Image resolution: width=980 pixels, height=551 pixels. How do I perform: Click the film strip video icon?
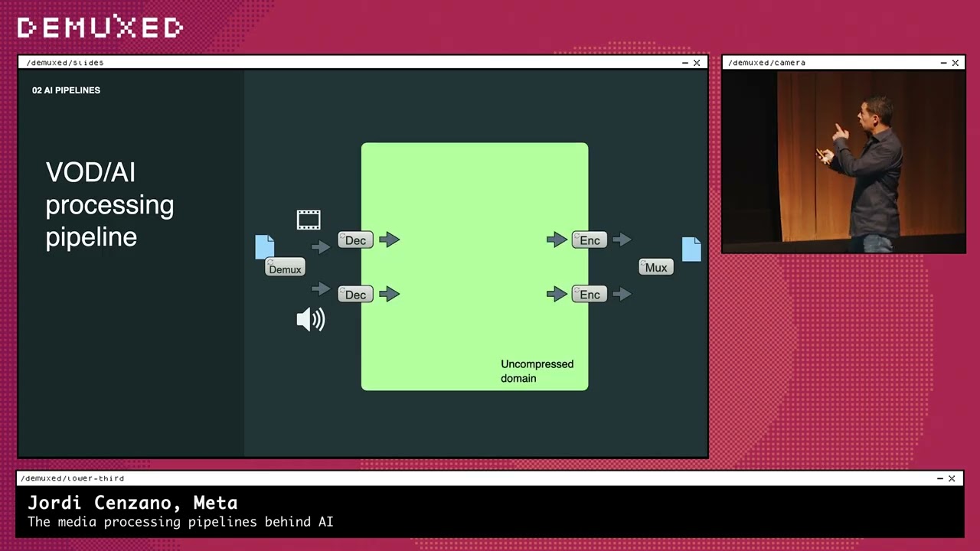[x=309, y=220]
